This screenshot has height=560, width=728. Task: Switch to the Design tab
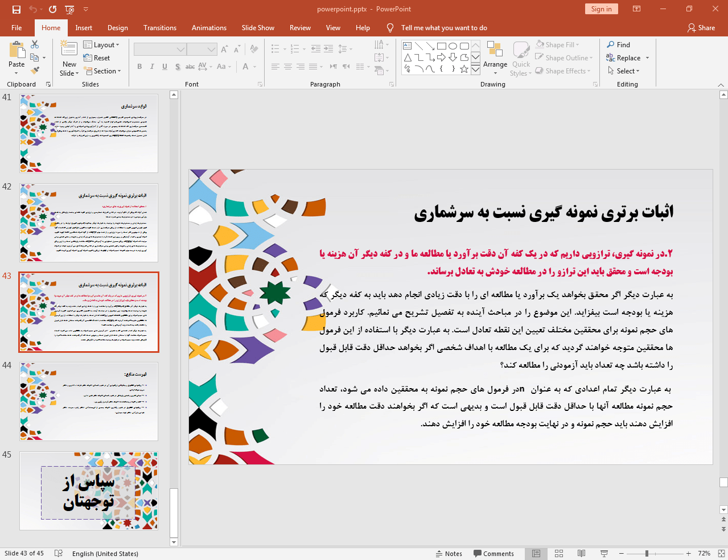(117, 28)
